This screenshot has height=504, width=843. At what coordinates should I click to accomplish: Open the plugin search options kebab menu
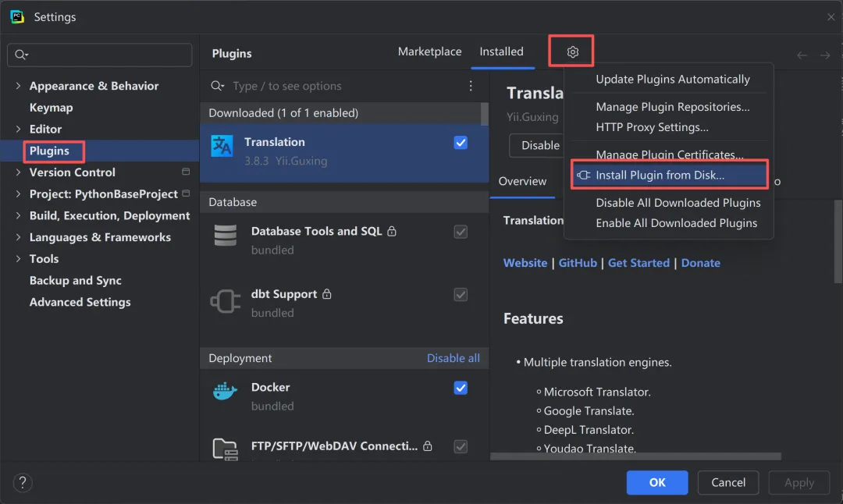tap(471, 86)
